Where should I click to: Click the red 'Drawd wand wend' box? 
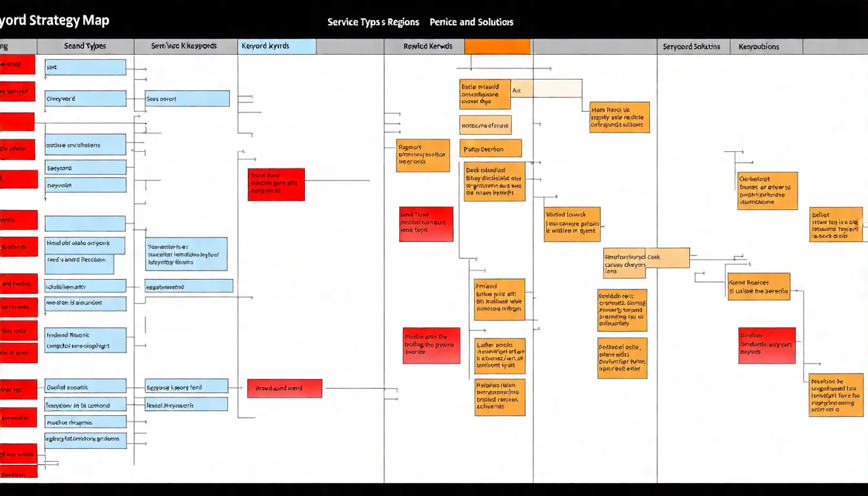(284, 388)
